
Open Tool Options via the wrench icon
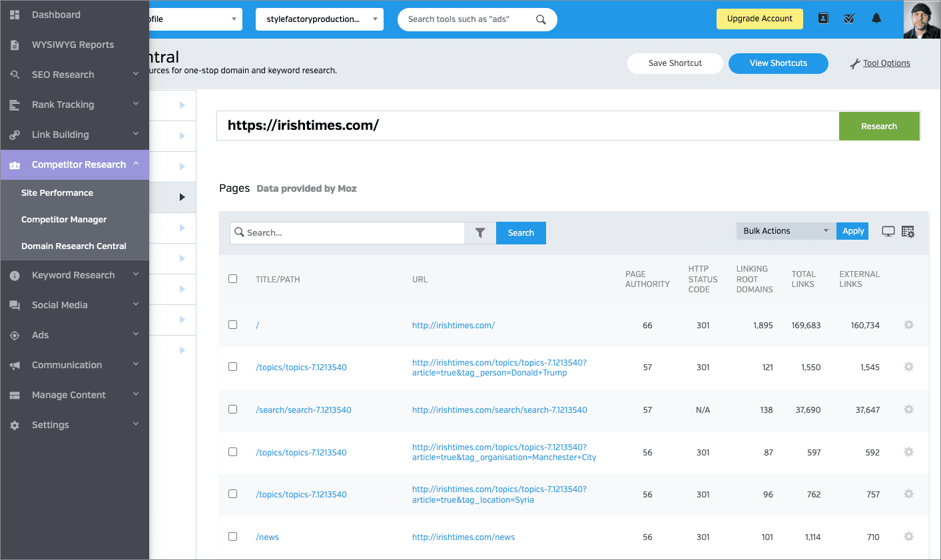[x=880, y=63]
